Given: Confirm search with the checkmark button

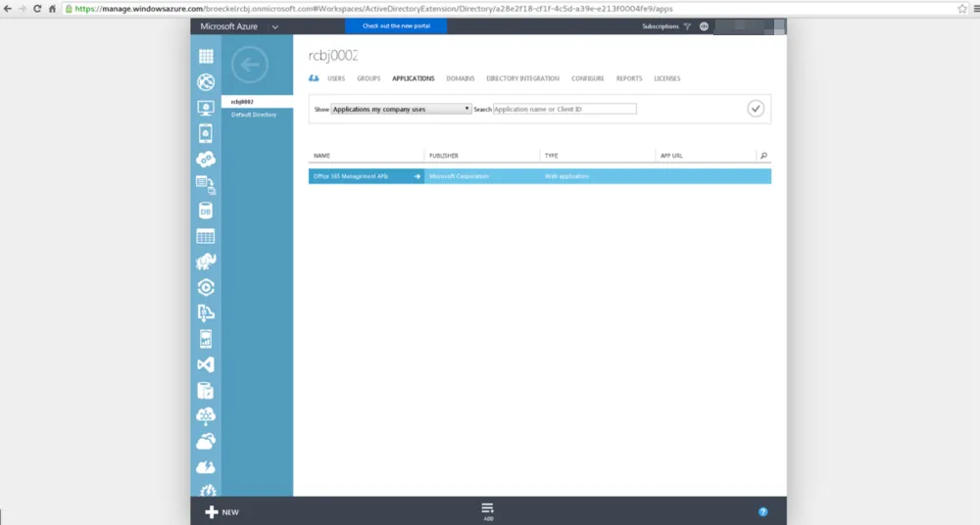Looking at the screenshot, I should point(756,109).
